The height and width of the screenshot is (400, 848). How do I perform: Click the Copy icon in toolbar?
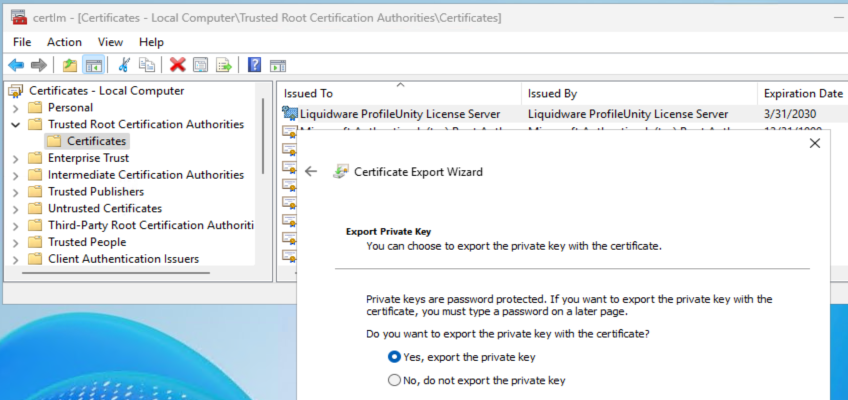(x=147, y=65)
